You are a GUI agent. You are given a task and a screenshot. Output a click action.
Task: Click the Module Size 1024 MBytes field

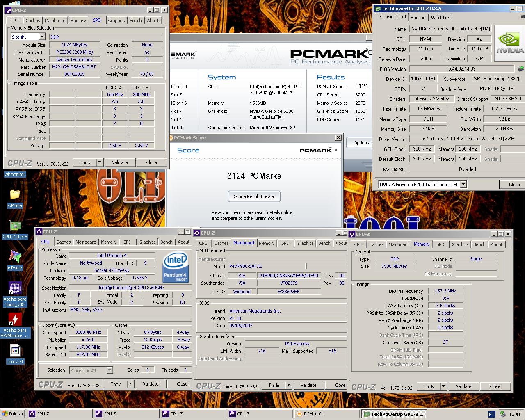[x=75, y=45]
